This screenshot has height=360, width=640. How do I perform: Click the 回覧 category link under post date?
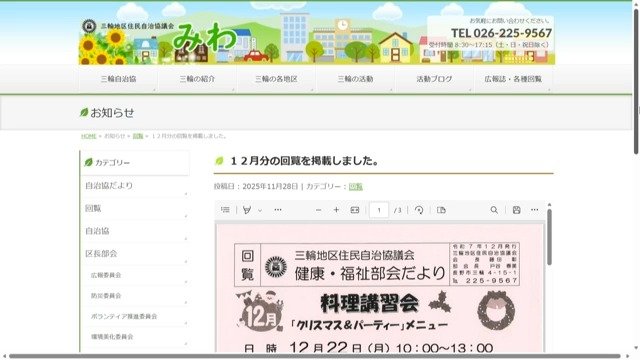pyautogui.click(x=356, y=187)
